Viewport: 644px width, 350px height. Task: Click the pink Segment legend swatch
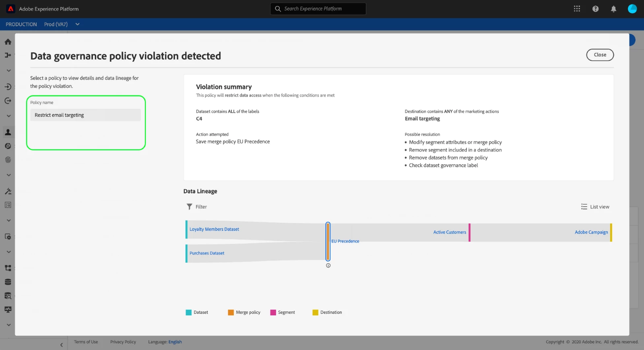pos(273,313)
